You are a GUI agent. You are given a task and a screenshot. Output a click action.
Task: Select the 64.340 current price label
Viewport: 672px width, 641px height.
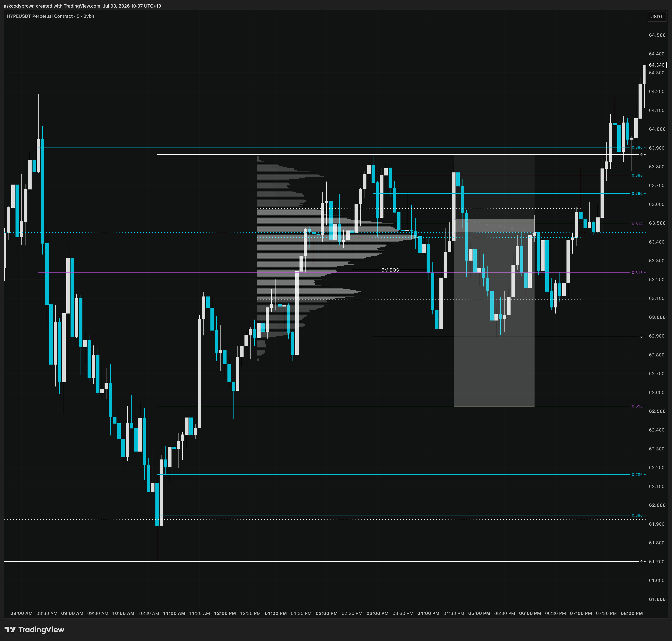click(656, 65)
